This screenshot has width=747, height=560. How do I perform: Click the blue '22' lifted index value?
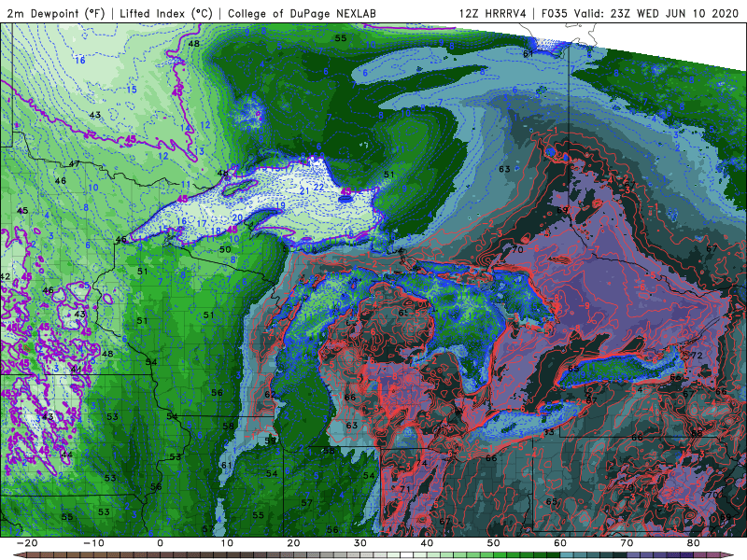click(x=318, y=188)
